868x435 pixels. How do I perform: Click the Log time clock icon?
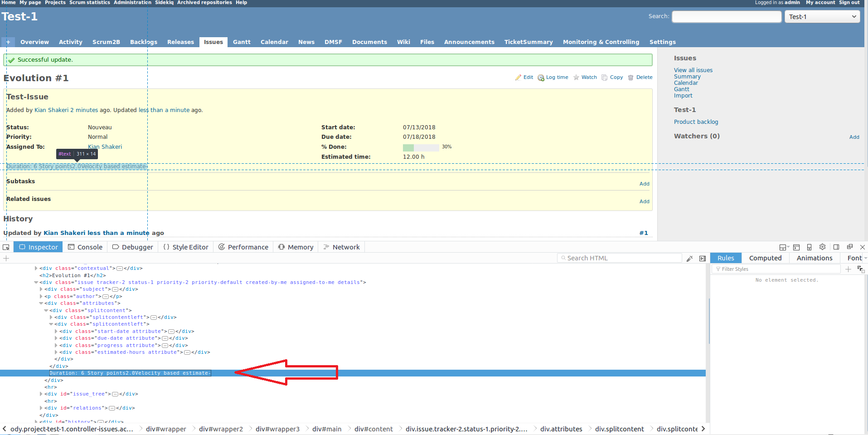coord(541,78)
